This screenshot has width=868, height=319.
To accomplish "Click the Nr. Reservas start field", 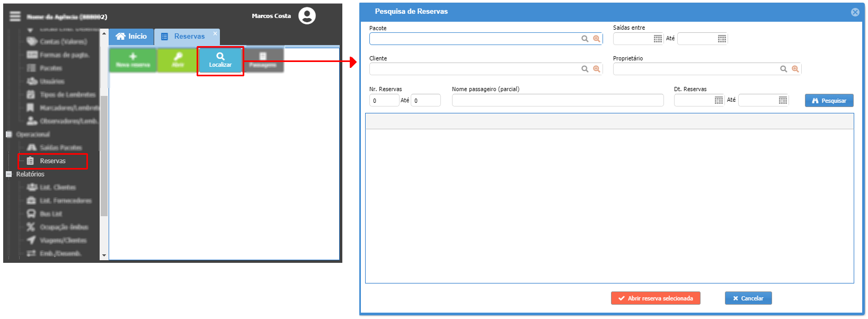I will (x=384, y=100).
